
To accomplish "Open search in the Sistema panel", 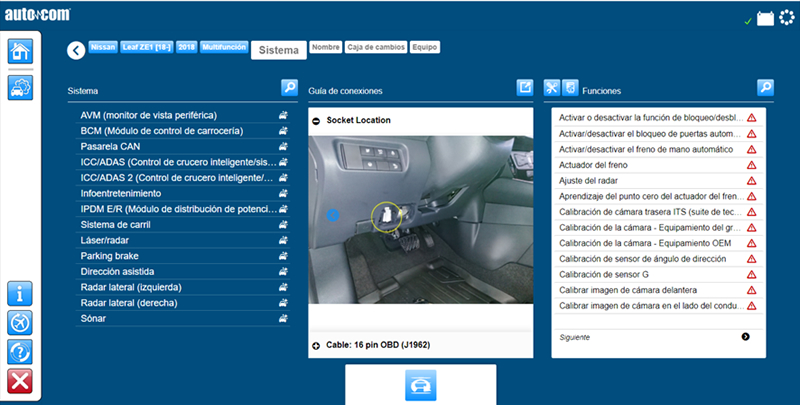I will click(289, 88).
